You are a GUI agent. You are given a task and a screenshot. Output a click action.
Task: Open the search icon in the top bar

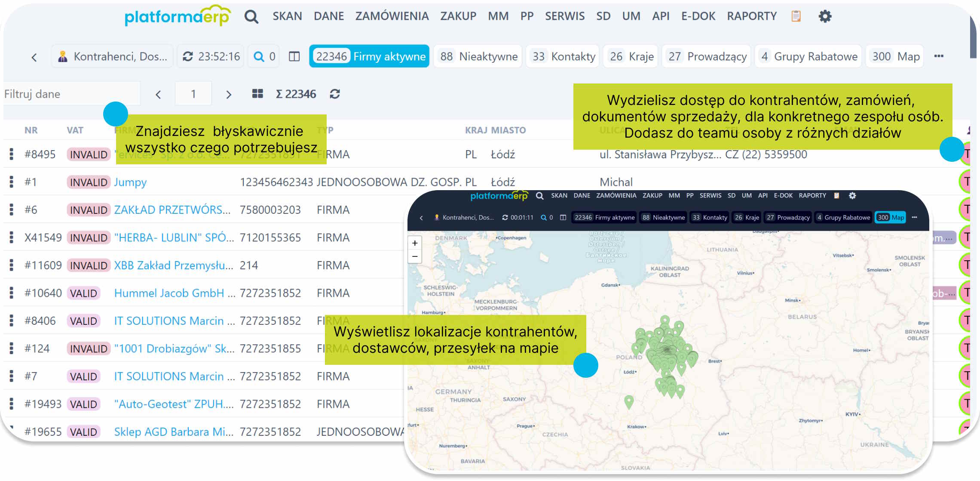252,16
